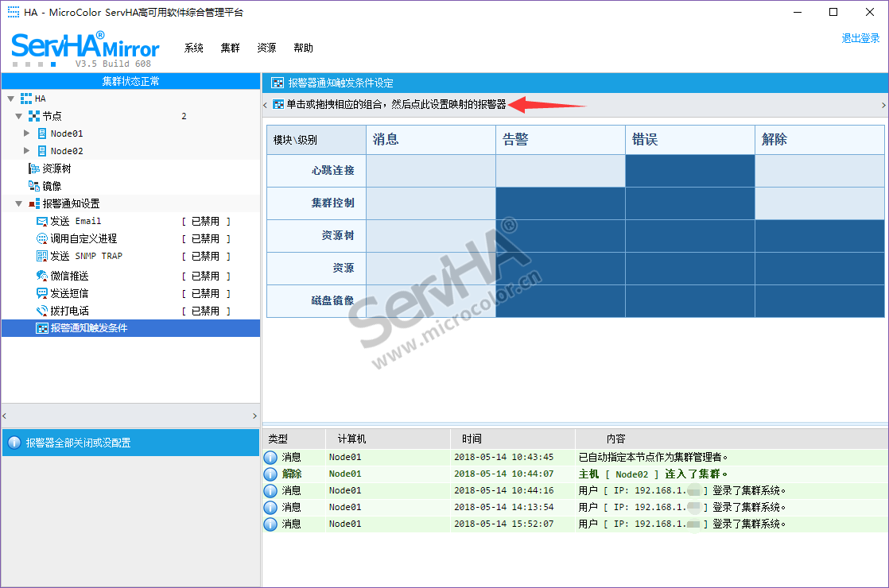Click the Email send icon in tree
Screen dimensions: 889x588
[42, 221]
